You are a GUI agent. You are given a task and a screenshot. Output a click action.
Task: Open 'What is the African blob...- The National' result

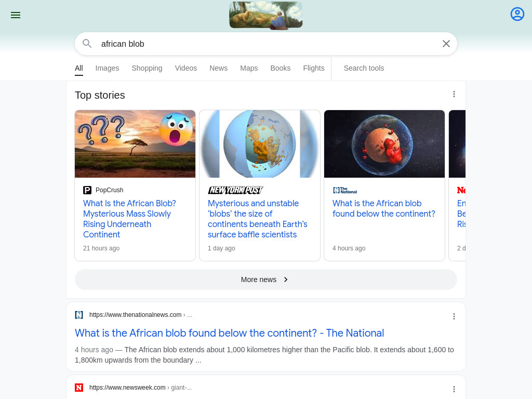pos(229,333)
